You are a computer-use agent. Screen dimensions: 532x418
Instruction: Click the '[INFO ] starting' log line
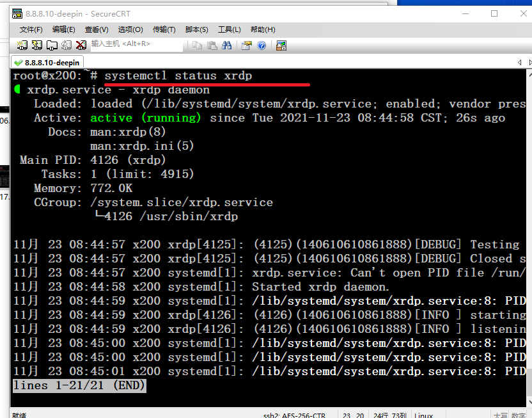point(270,315)
